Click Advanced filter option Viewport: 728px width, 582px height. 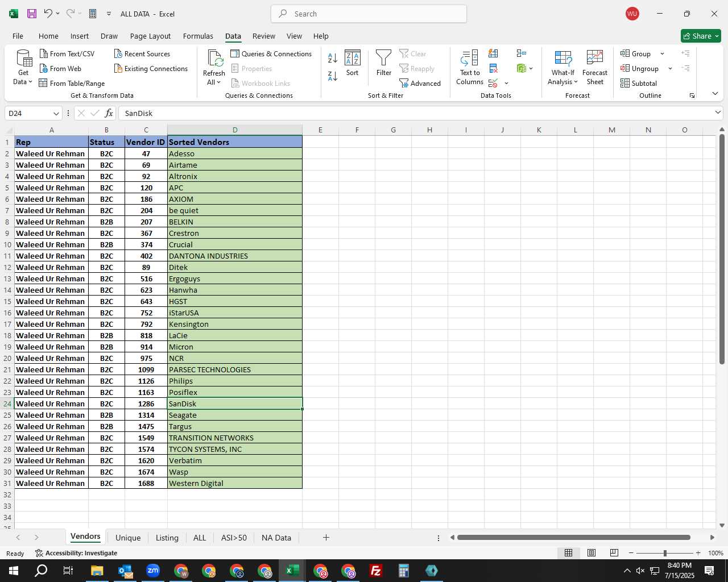420,83
